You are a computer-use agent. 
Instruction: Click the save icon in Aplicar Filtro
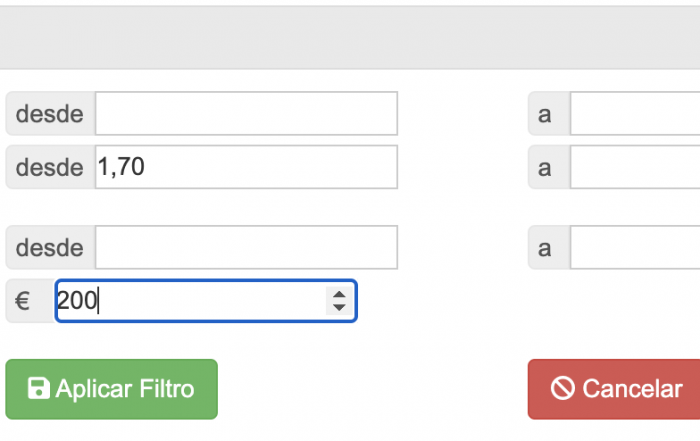point(38,388)
